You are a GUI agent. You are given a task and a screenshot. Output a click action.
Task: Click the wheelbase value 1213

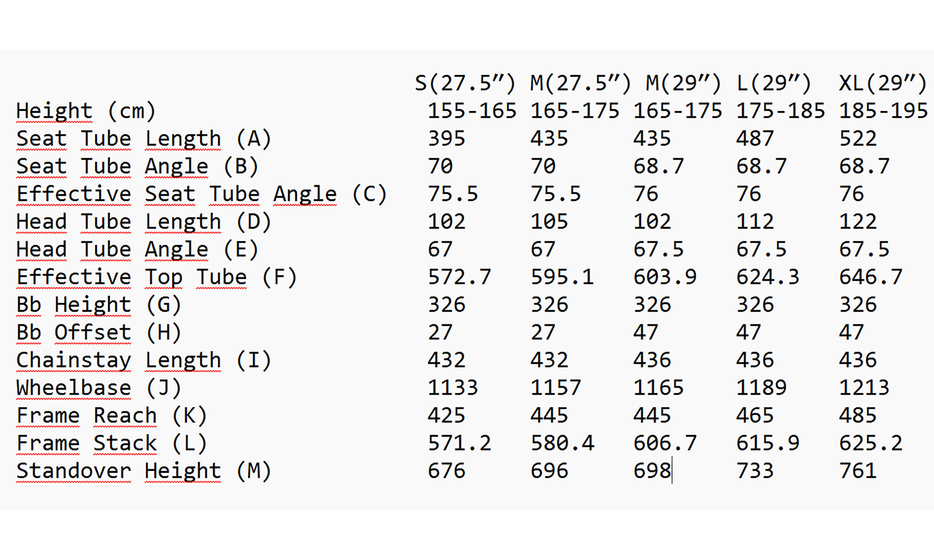click(864, 388)
